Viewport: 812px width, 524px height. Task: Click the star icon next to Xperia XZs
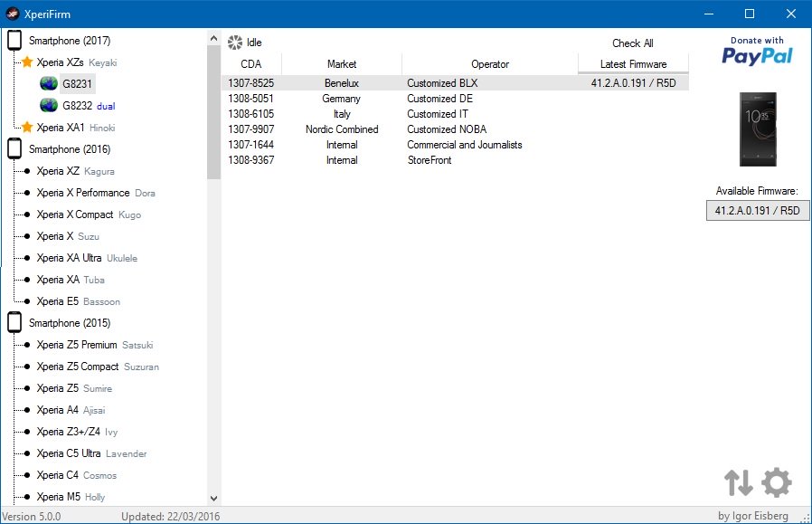(x=27, y=62)
